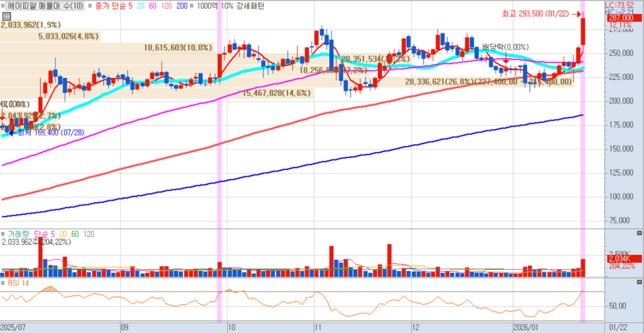The width and height of the screenshot is (644, 333).
Task: Click the 12 month marker on time axis
Action: [x=415, y=328]
